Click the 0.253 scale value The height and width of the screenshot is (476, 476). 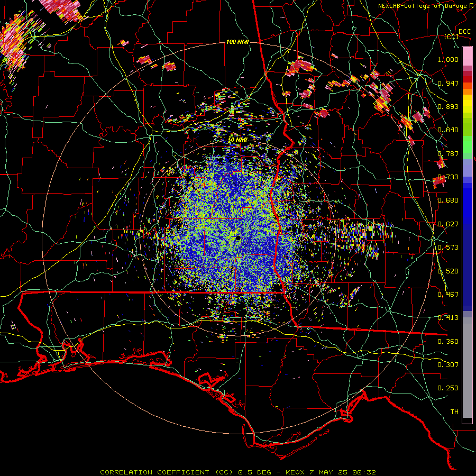[448, 388]
